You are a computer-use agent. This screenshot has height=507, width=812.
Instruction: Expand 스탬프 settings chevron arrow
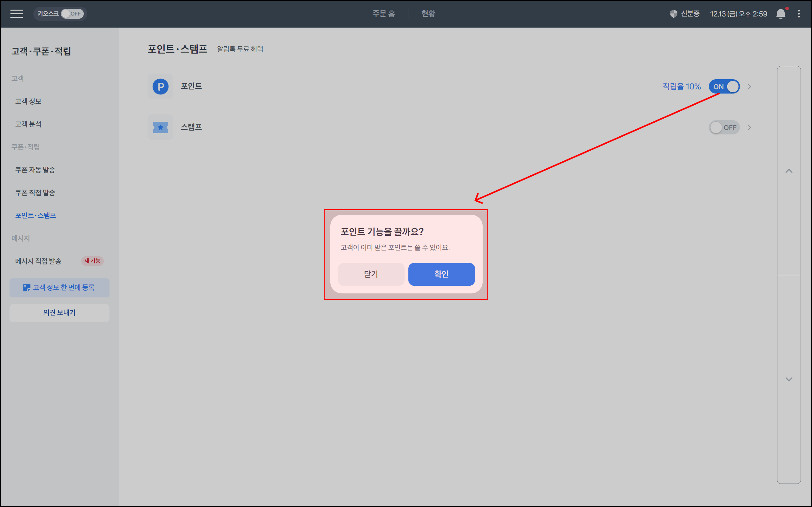749,127
